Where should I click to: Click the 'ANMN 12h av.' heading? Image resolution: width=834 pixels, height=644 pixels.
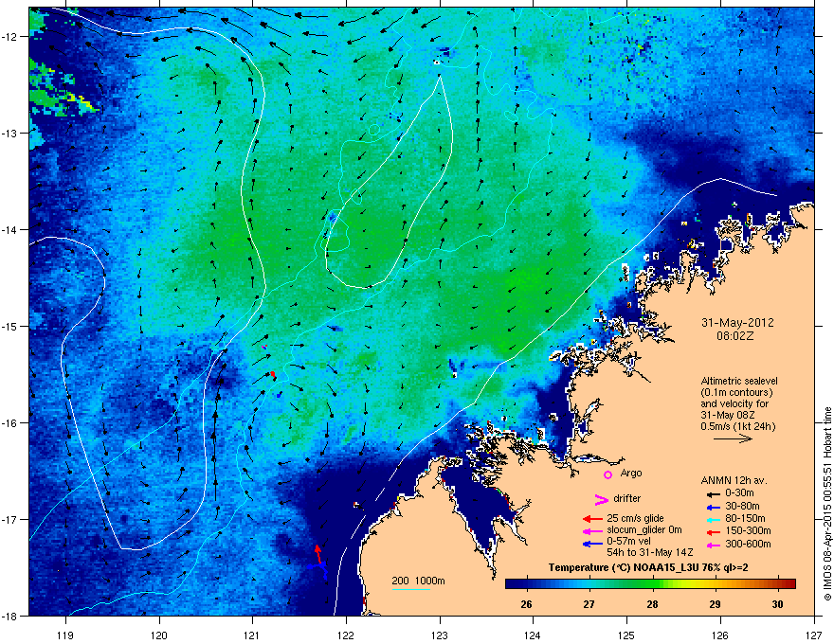click(734, 480)
